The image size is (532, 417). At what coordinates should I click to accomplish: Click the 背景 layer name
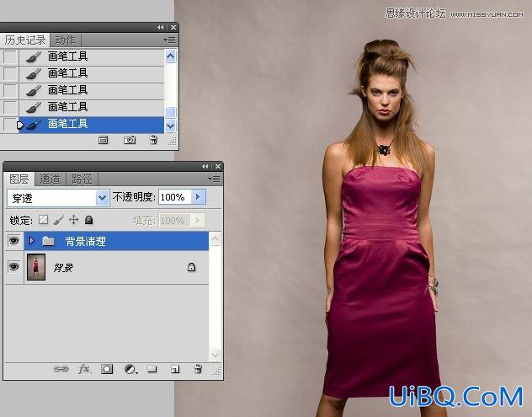pos(63,268)
